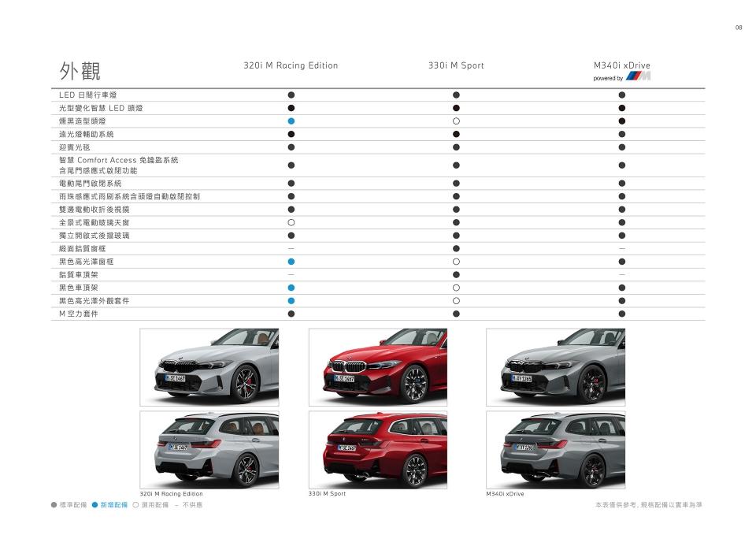Click the hollow circle for 黑色車頂架 under 330i
756x535 pixels.
click(x=456, y=288)
